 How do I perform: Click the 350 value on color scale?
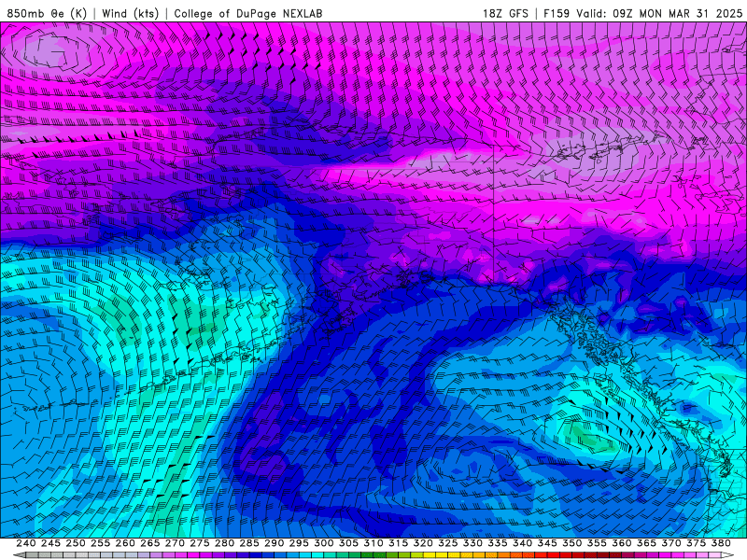point(572,543)
